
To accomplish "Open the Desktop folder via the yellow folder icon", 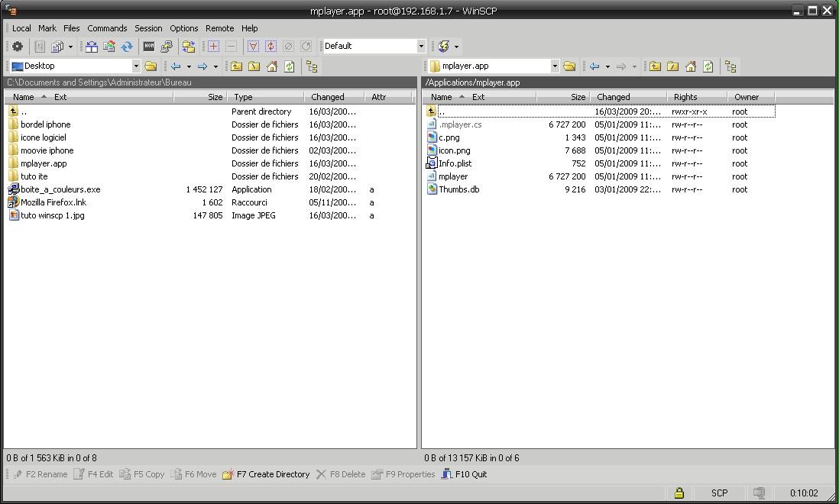I will point(151,66).
